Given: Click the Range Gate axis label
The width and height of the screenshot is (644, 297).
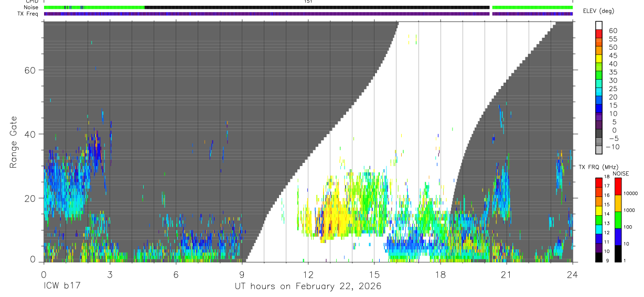Looking at the screenshot, I should (15, 142).
